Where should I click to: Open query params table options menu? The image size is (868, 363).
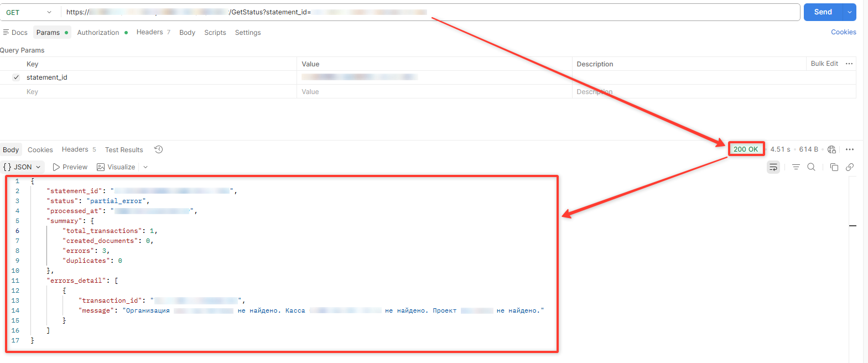[849, 64]
